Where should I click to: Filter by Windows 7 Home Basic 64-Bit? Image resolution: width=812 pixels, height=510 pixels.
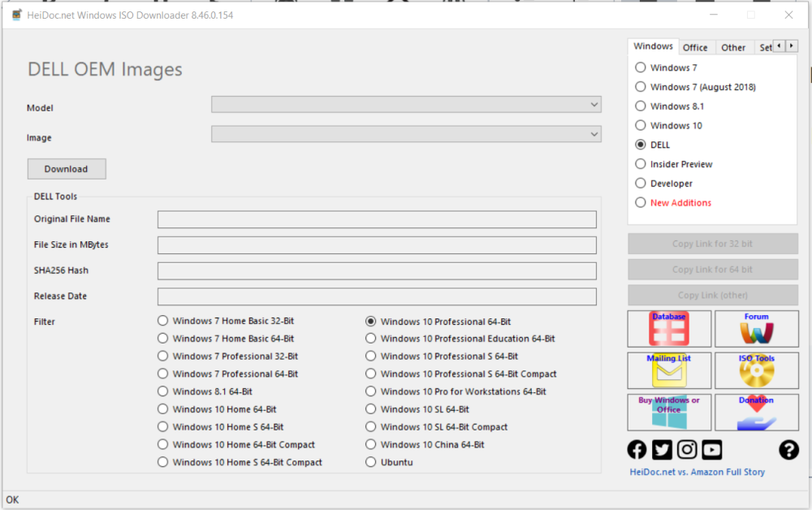(x=226, y=339)
